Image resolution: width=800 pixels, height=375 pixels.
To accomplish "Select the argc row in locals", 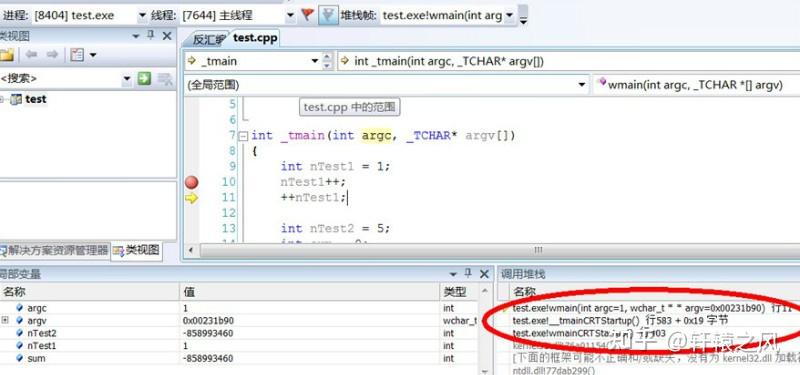I will coord(239,308).
